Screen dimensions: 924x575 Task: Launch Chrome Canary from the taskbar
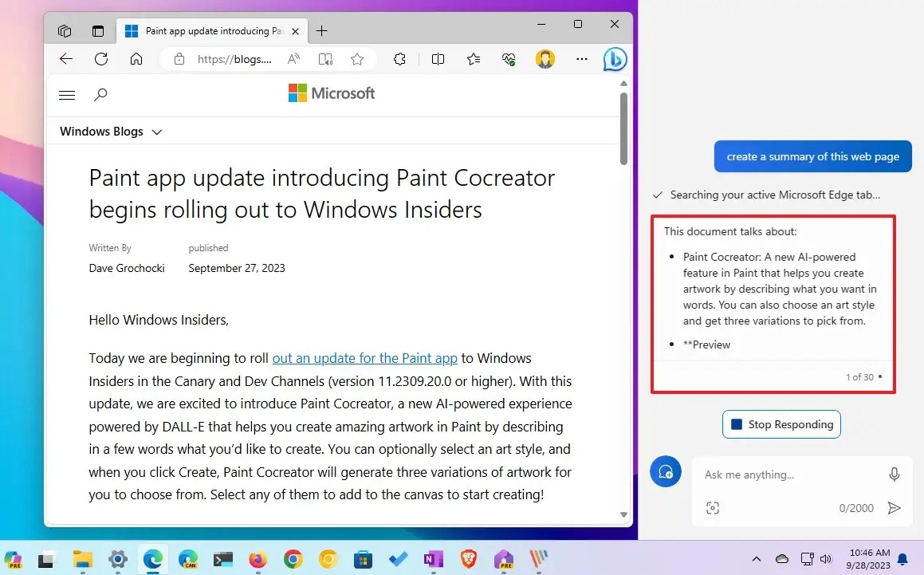[x=328, y=559]
